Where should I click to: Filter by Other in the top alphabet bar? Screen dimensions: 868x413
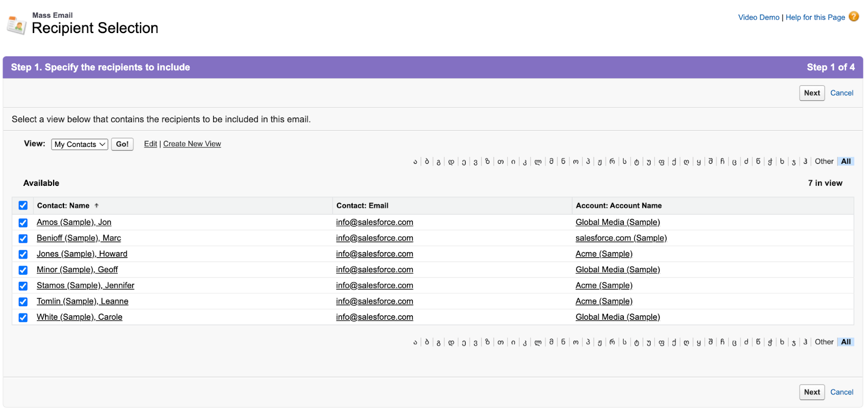[824, 162]
